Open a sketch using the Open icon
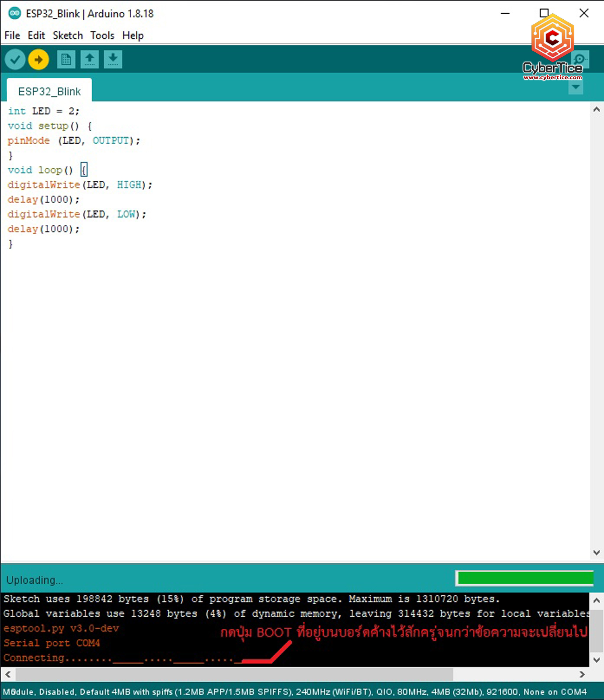This screenshot has width=604, height=700. (89, 60)
